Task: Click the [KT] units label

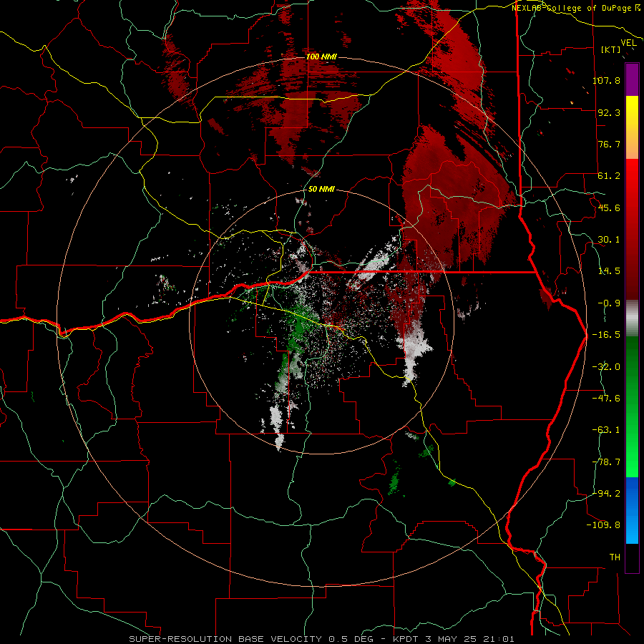Action: (x=610, y=49)
